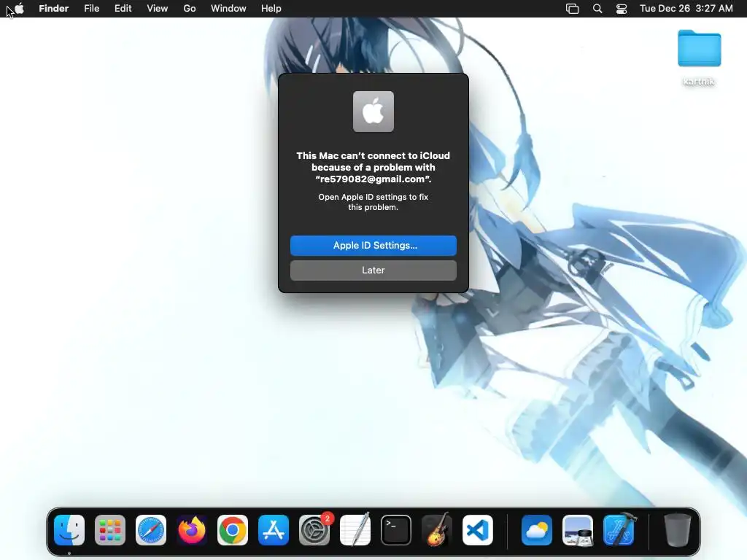Image resolution: width=747 pixels, height=560 pixels.
Task: Click the Apple logo in dialog
Action: (373, 112)
